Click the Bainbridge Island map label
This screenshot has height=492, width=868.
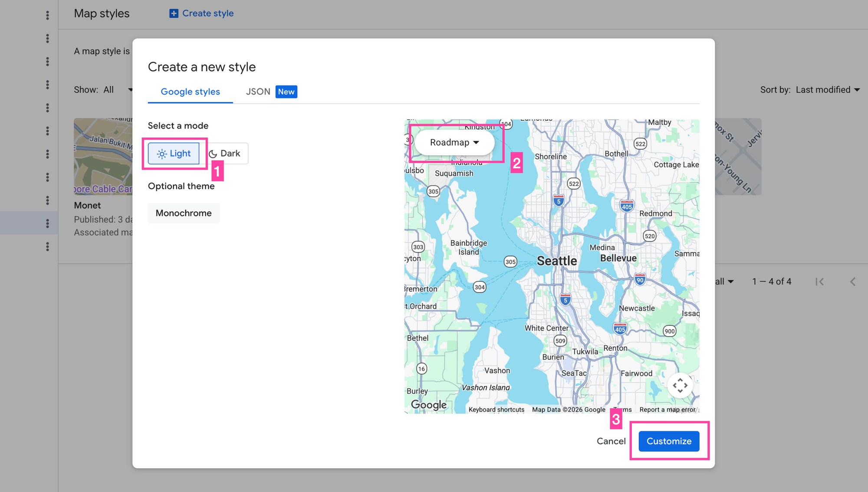469,247
